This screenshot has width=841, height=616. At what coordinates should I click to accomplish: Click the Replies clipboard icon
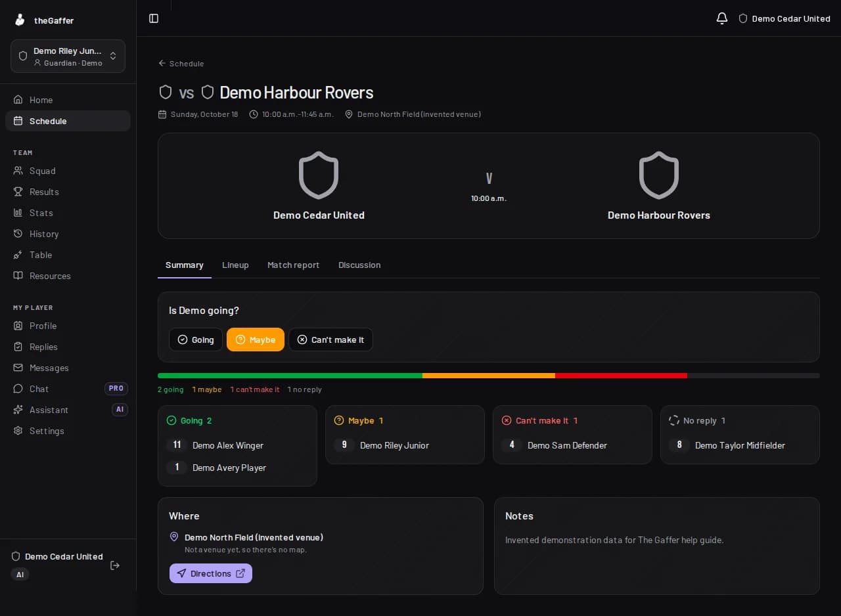pyautogui.click(x=18, y=347)
